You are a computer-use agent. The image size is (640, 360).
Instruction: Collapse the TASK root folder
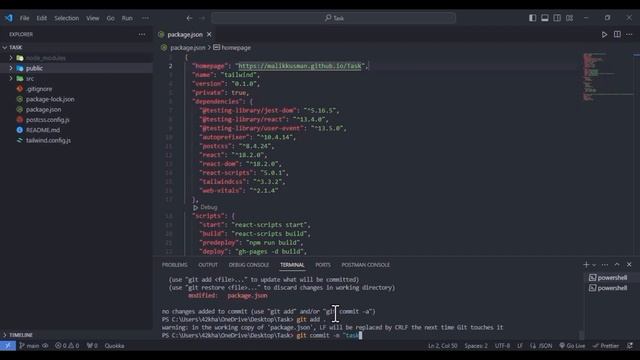77,47
